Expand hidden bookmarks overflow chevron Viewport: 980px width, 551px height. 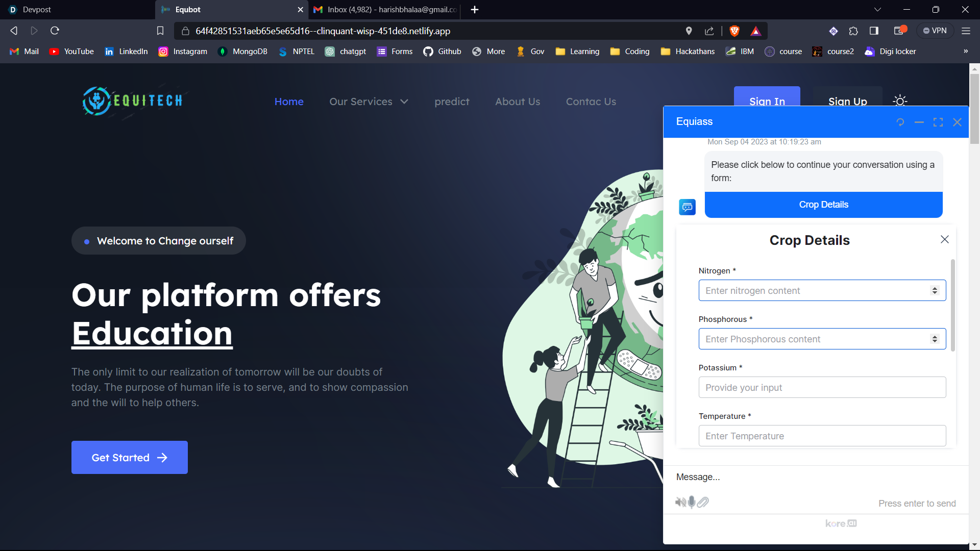click(965, 52)
